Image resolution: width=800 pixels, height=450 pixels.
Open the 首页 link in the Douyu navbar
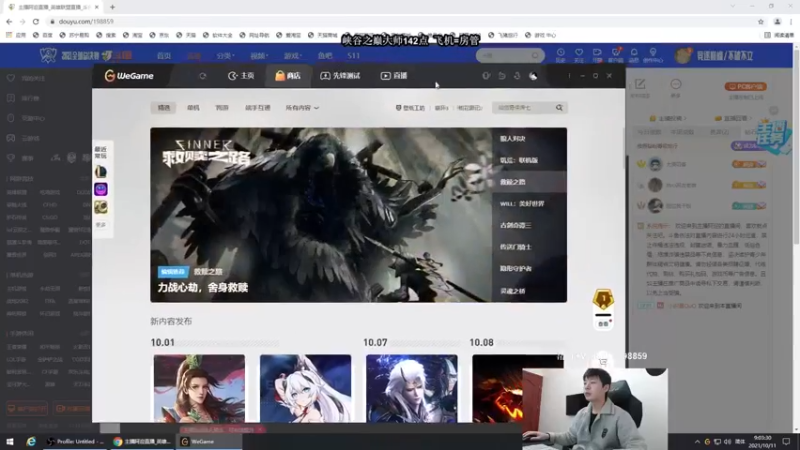click(164, 56)
